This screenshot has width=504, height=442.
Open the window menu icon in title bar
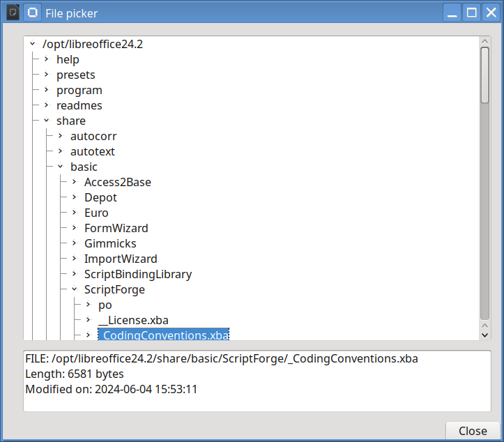(13, 13)
